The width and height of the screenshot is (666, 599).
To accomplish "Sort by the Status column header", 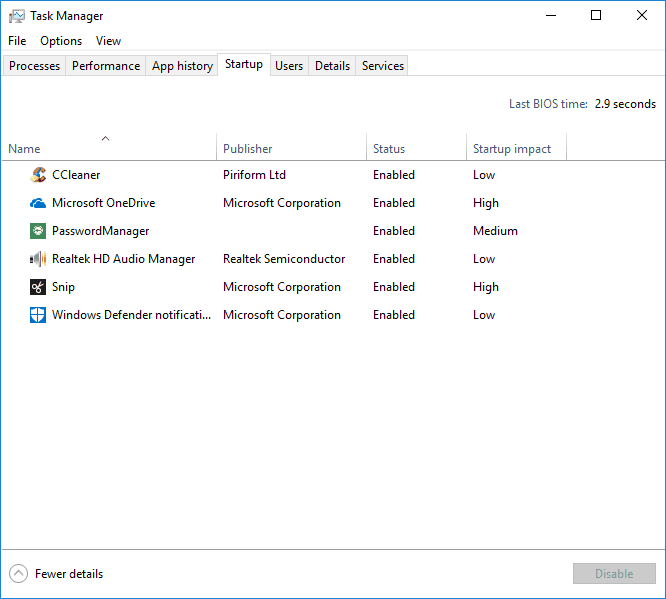I will click(416, 147).
